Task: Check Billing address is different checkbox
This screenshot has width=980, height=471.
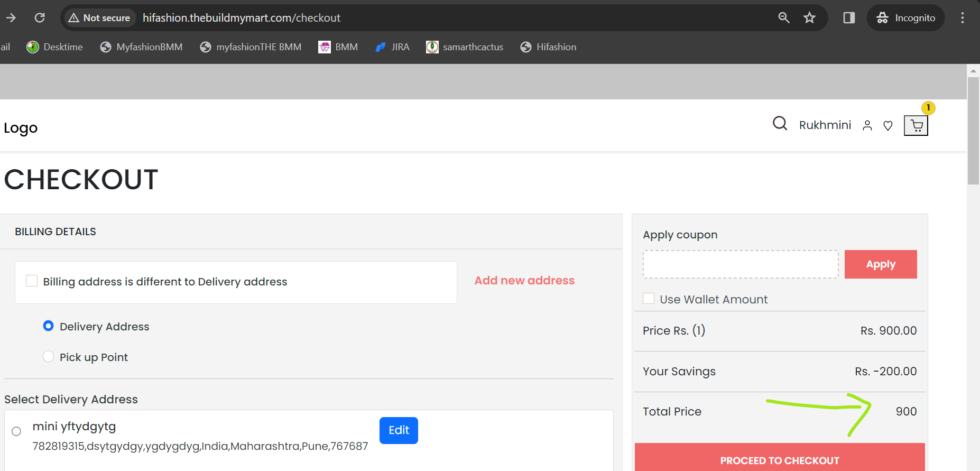Action: pos(32,281)
